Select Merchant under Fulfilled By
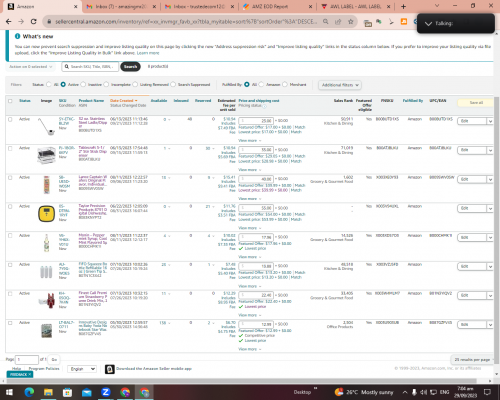 pyautogui.click(x=285, y=85)
